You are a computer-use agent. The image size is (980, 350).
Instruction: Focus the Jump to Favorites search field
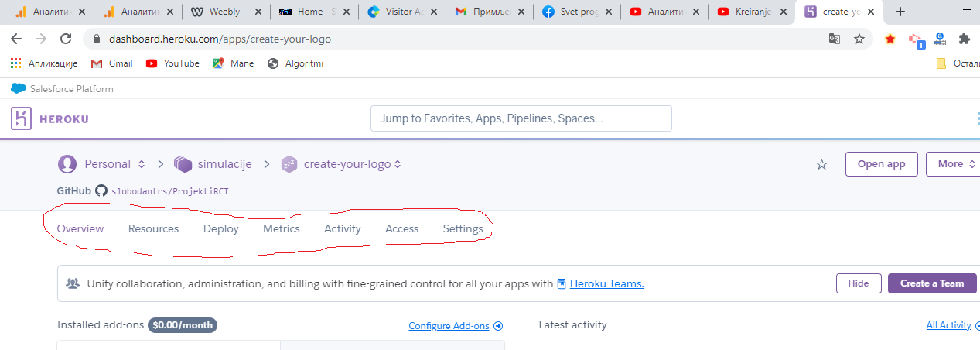(x=521, y=118)
